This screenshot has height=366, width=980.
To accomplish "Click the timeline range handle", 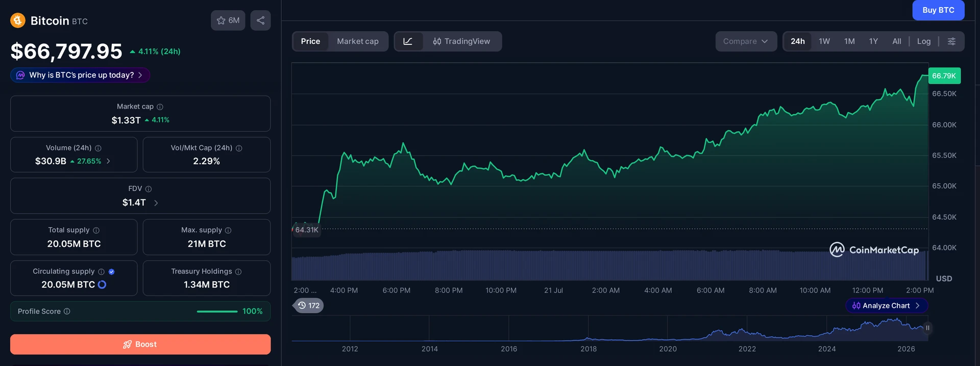I will point(927,328).
